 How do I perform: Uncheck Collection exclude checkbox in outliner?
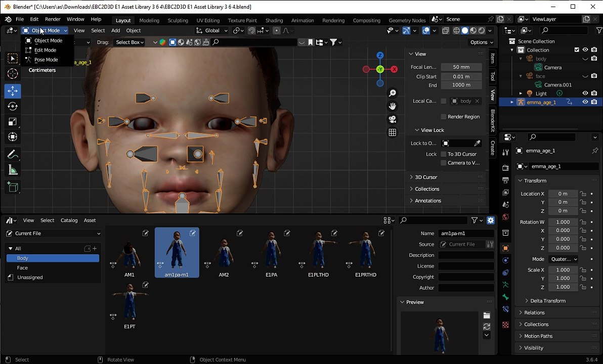pyautogui.click(x=577, y=50)
